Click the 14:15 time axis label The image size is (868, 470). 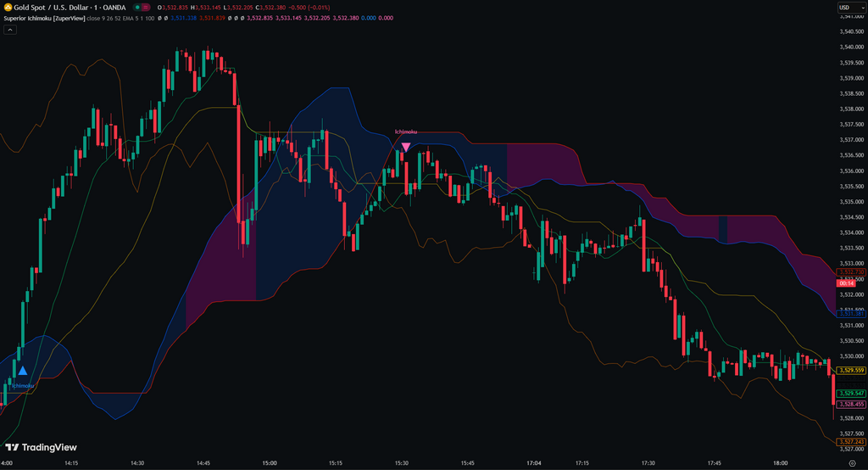tap(71, 463)
